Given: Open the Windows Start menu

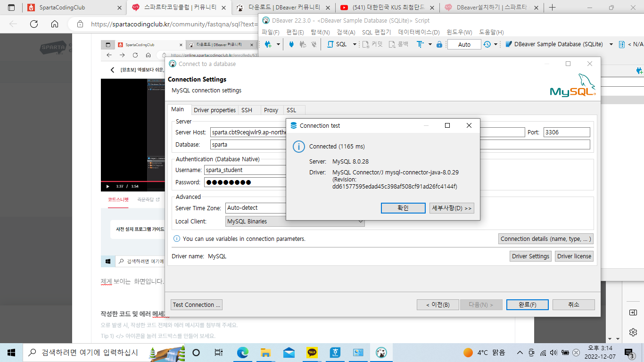Looking at the screenshot, I should 11,353.
